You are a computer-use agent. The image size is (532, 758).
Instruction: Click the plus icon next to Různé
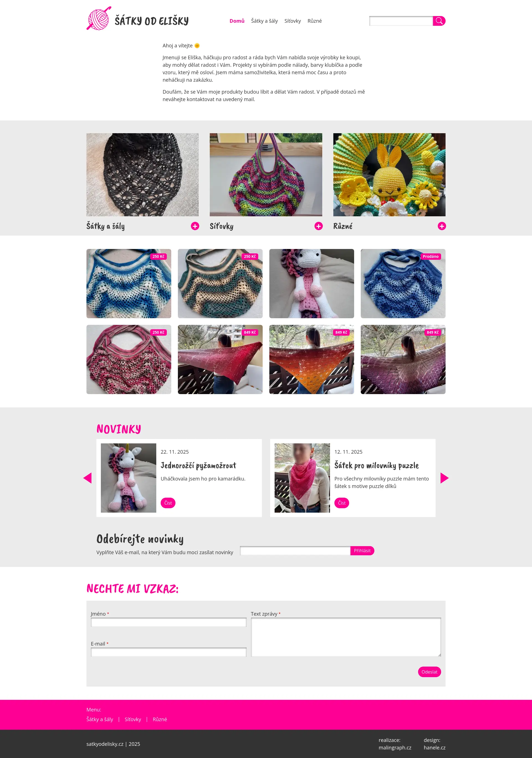point(441,226)
